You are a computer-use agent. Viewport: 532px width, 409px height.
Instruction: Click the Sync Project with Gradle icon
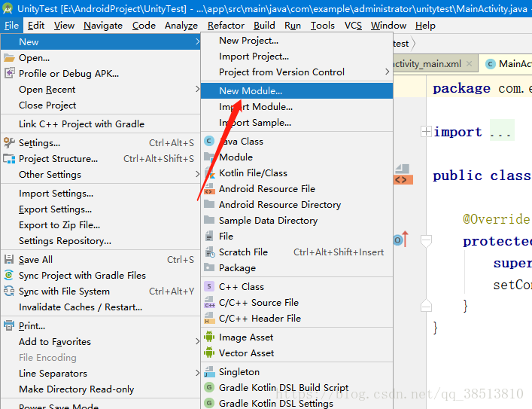(9, 275)
